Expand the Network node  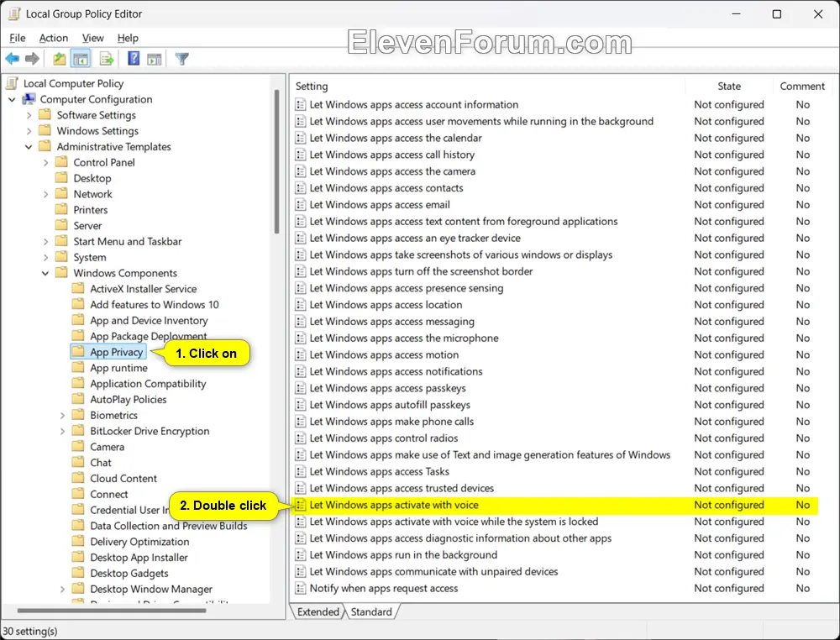coord(45,194)
